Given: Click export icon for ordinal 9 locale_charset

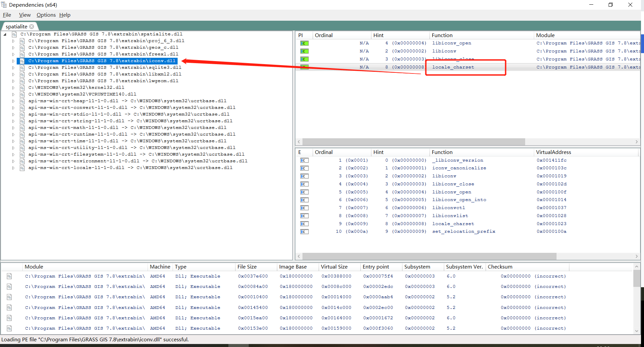Looking at the screenshot, I should tap(304, 224).
